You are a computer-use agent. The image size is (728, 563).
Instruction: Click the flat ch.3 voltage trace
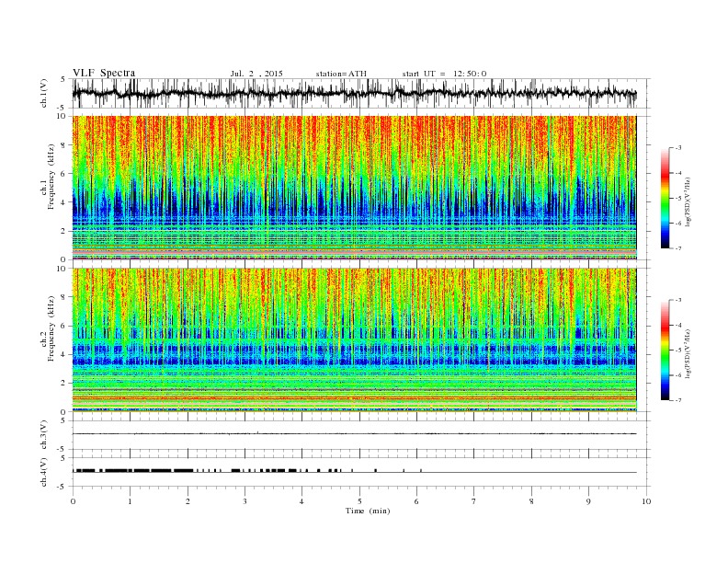pos(354,434)
